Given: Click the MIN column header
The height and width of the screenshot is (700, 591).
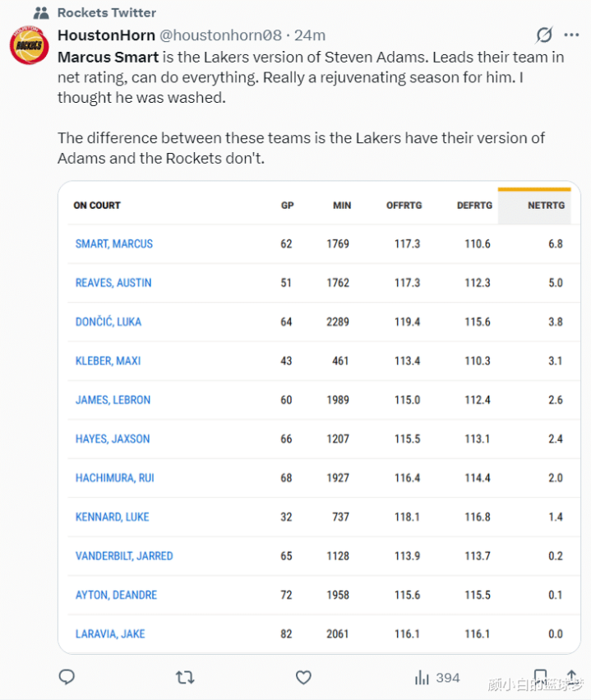Looking at the screenshot, I should pyautogui.click(x=341, y=206).
